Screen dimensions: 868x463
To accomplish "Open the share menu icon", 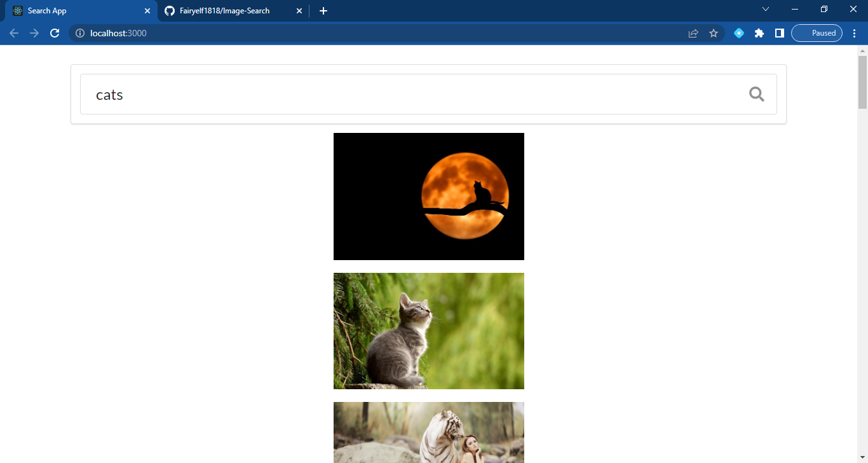I will pos(693,33).
